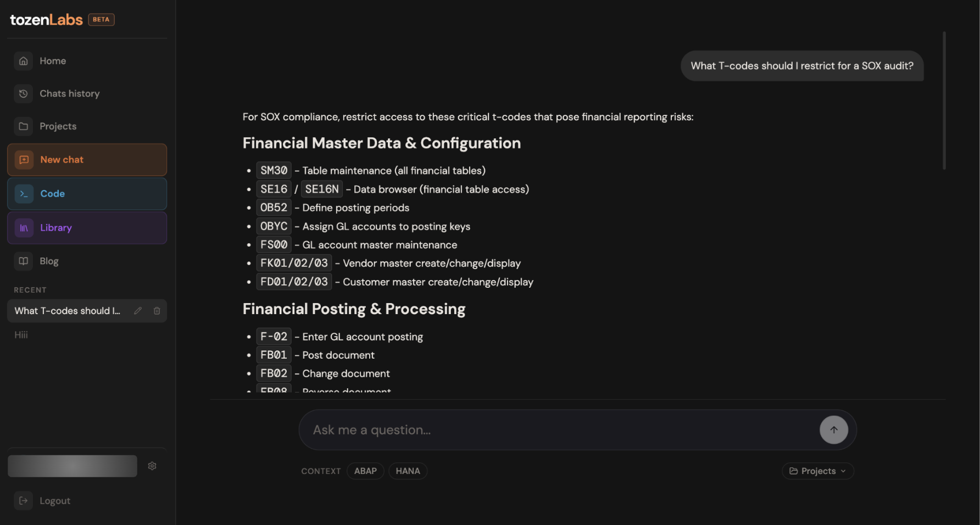Click the BETA badge

pyautogui.click(x=101, y=20)
